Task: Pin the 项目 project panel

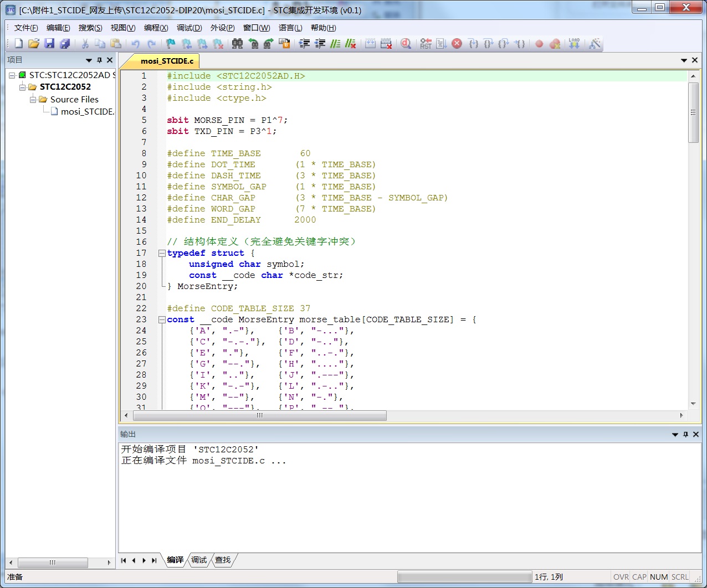Action: pos(99,60)
